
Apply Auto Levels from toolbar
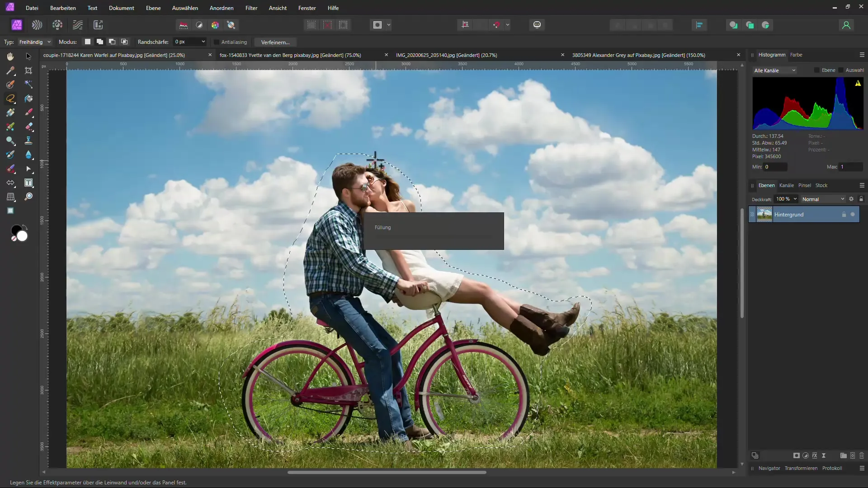(x=184, y=25)
